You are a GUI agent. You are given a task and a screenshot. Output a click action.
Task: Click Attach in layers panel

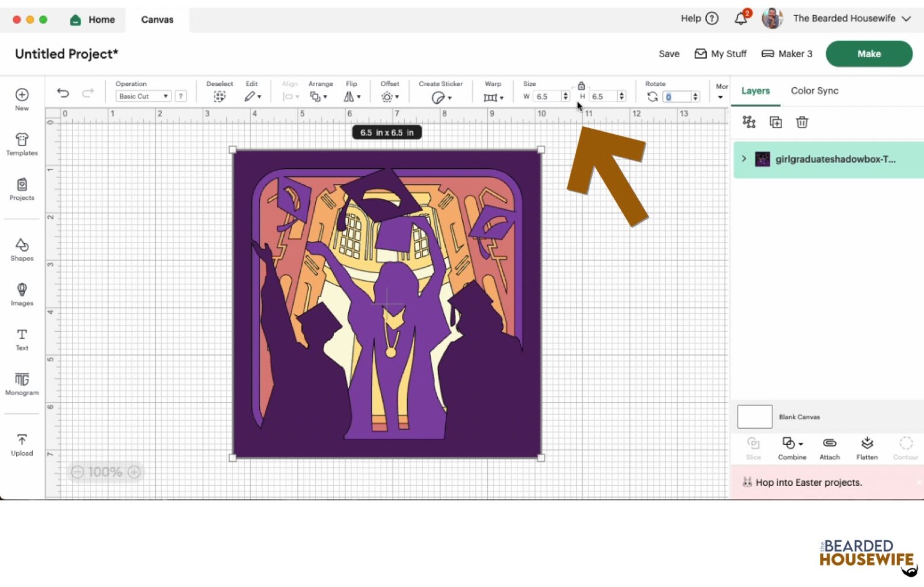coord(830,448)
